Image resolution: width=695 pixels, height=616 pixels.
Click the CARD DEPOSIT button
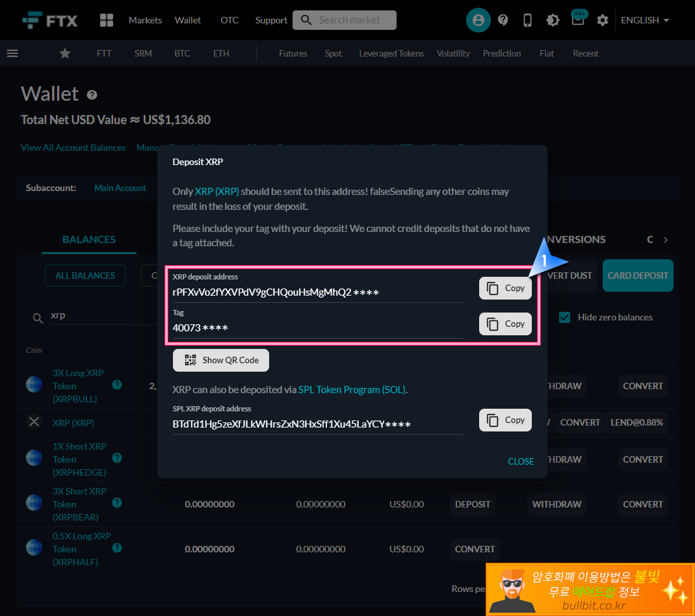[638, 276]
